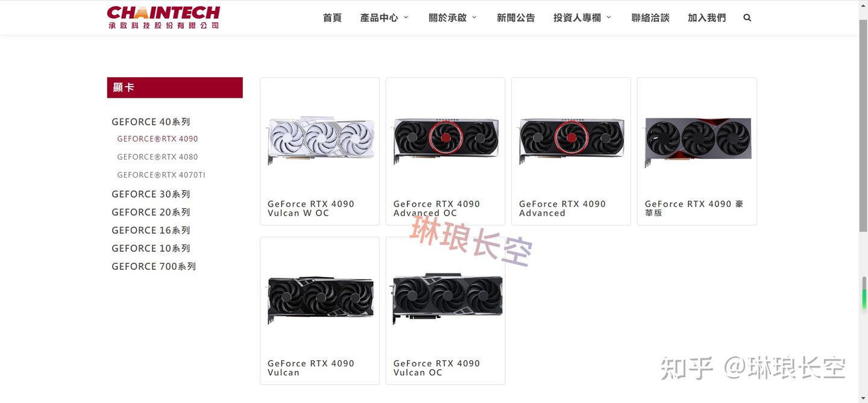The width and height of the screenshot is (868, 403).
Task: Click the RTX 4090 Advanced OC card image
Action: (445, 140)
